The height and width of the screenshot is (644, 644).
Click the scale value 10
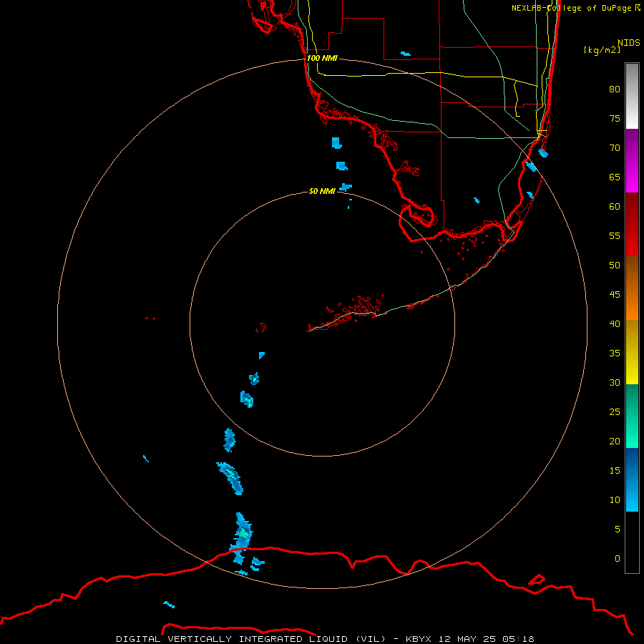pyautogui.click(x=615, y=500)
